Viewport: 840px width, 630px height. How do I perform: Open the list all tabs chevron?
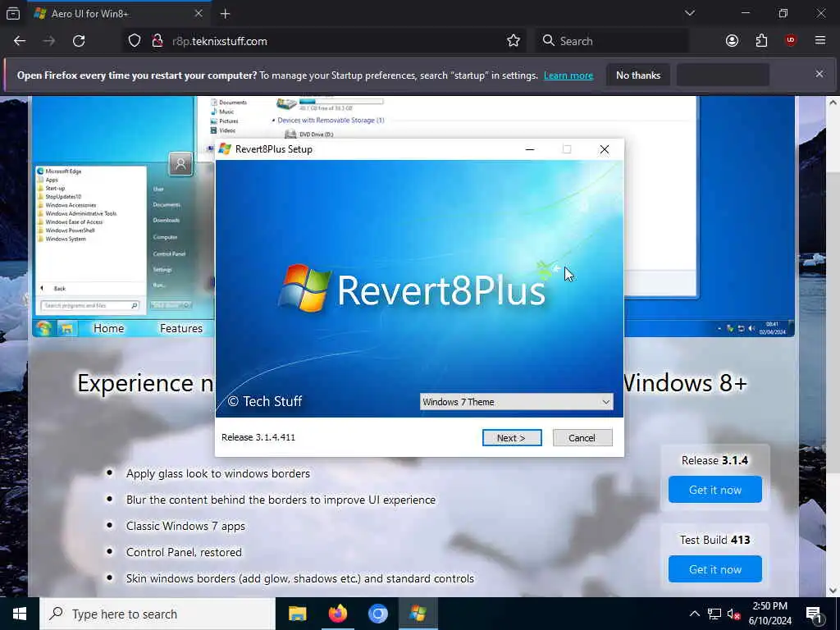(690, 13)
